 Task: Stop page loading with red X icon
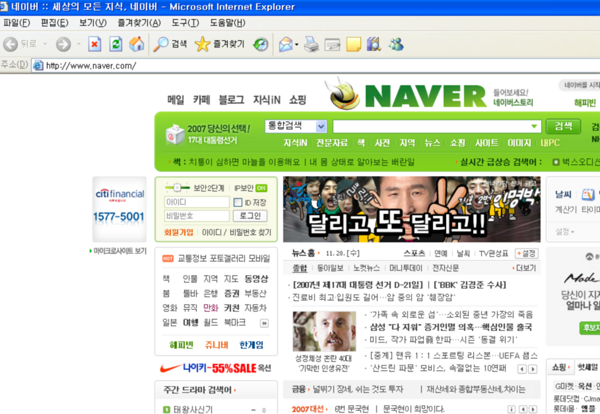95,44
